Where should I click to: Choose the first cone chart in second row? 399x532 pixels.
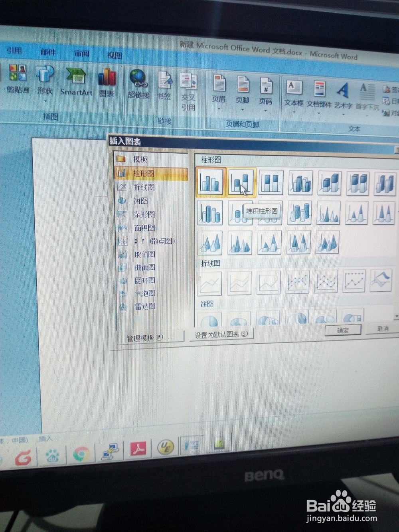pos(330,213)
